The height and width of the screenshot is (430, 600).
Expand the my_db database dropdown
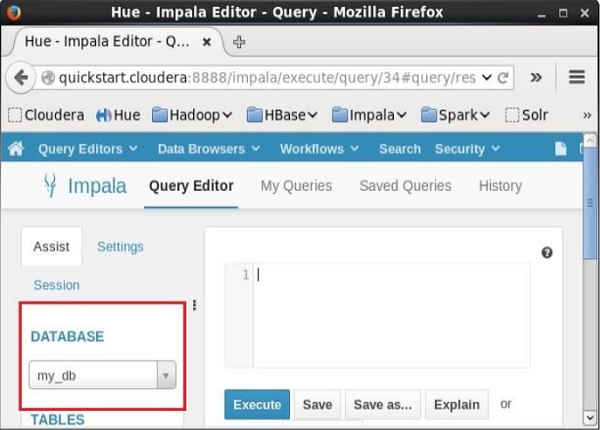(x=167, y=376)
